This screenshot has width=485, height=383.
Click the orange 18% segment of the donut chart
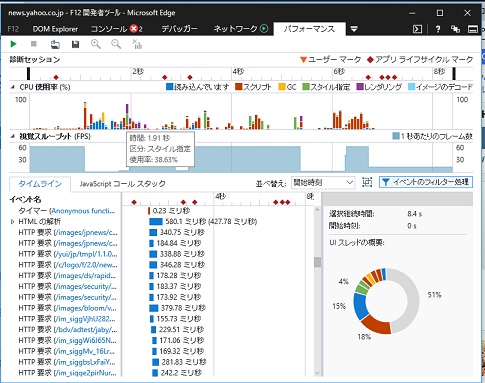point(377,325)
